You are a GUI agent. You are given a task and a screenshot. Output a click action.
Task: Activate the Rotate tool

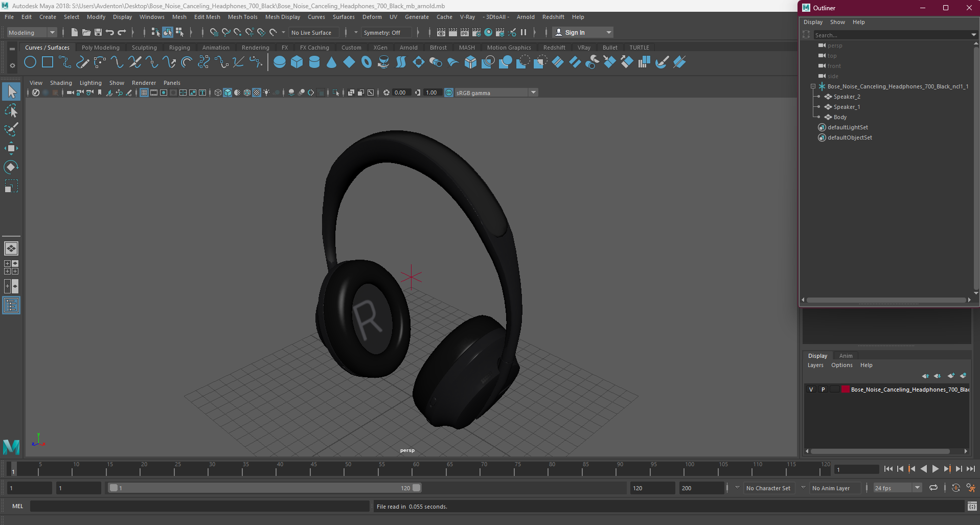pos(11,167)
